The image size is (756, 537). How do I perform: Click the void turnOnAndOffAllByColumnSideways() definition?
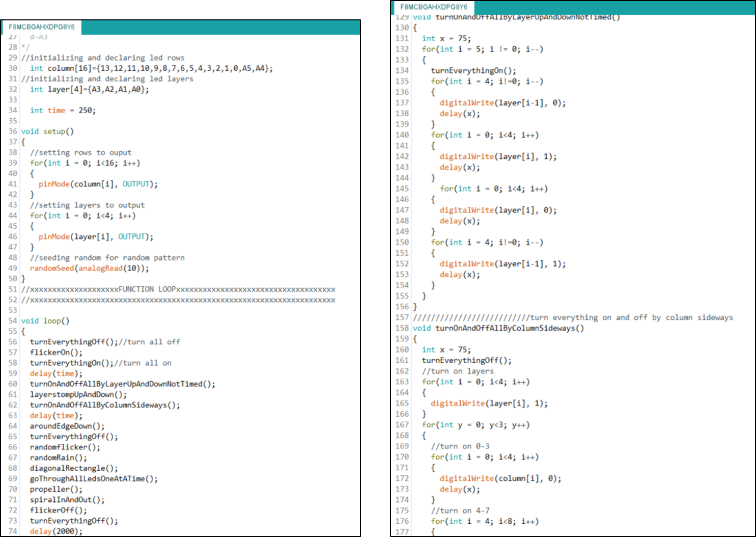(x=498, y=328)
